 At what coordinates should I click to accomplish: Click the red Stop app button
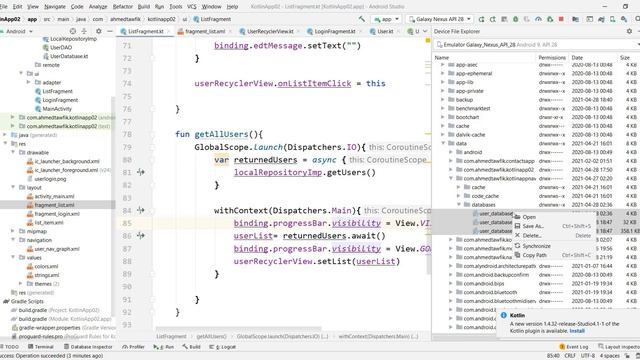point(561,19)
